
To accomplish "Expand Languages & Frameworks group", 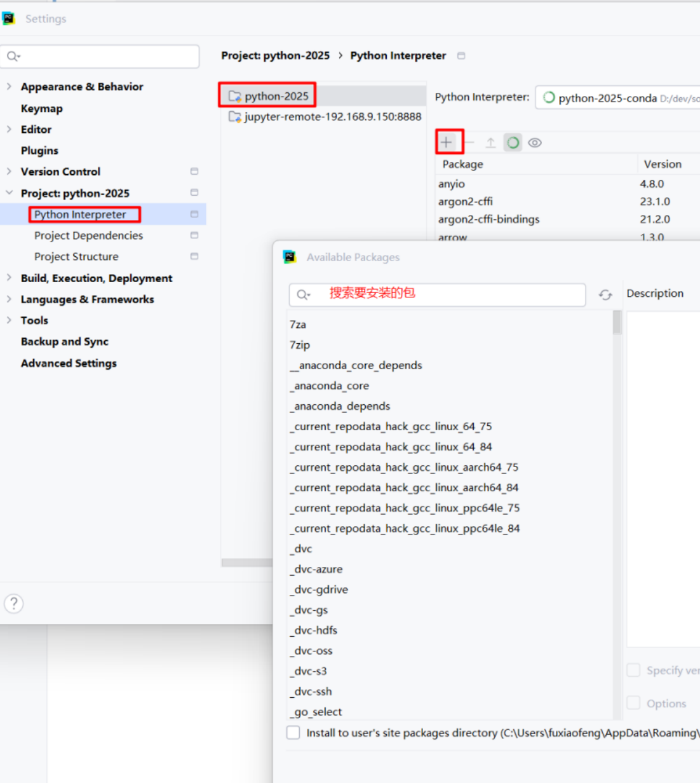I will pos(9,299).
